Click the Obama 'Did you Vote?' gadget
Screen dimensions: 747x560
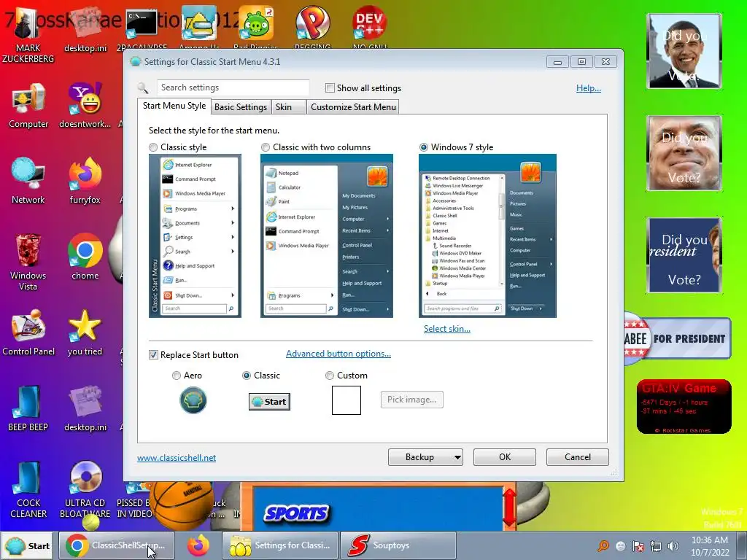tap(684, 51)
